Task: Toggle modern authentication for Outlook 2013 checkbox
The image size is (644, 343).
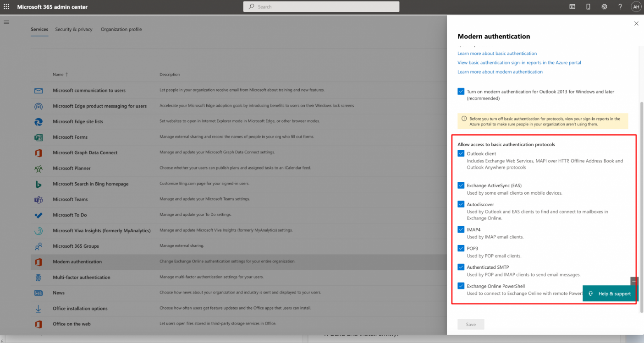Action: (x=461, y=92)
